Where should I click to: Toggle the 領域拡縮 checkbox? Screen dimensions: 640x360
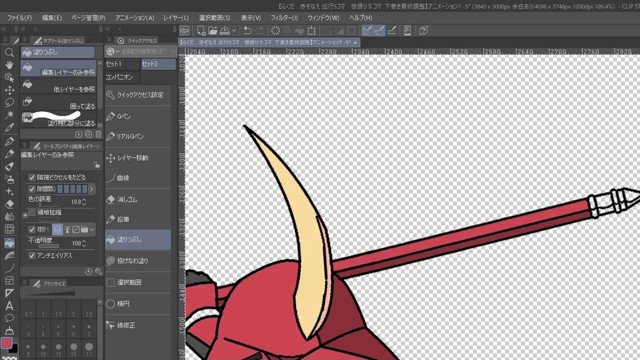[32, 212]
